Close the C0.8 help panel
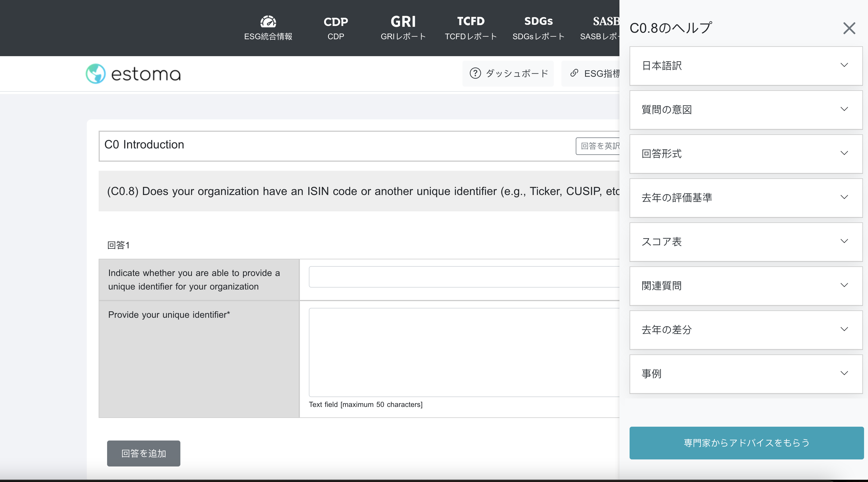868x482 pixels. tap(849, 28)
